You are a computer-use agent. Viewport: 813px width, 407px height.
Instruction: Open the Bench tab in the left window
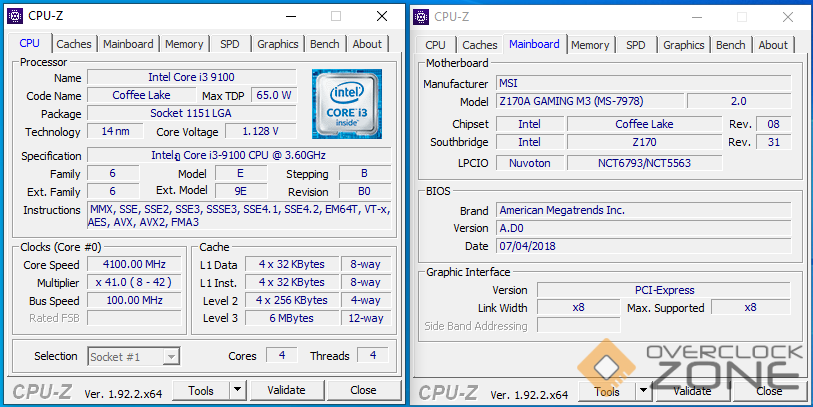coord(325,44)
